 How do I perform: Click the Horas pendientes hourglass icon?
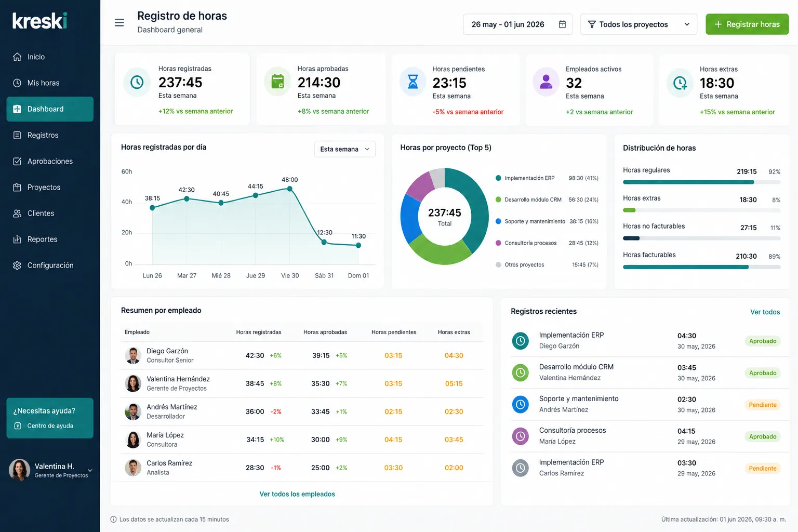click(x=413, y=82)
